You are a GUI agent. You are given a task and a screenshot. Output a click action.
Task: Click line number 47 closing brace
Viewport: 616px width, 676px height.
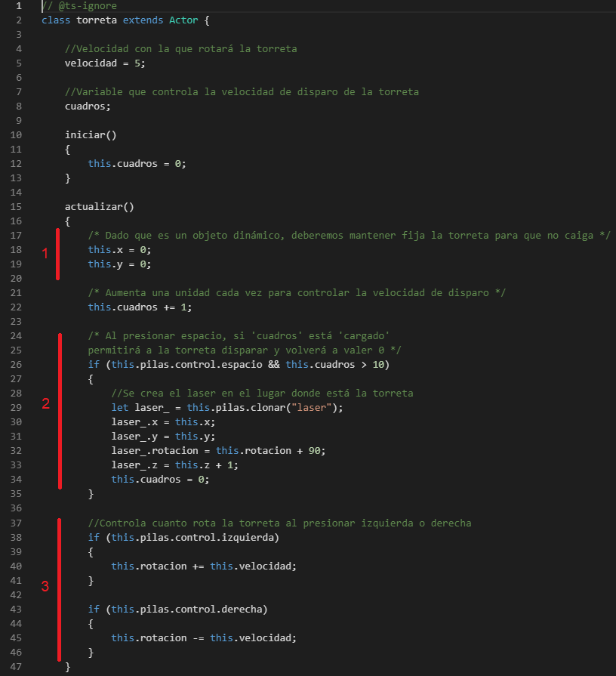point(16,667)
